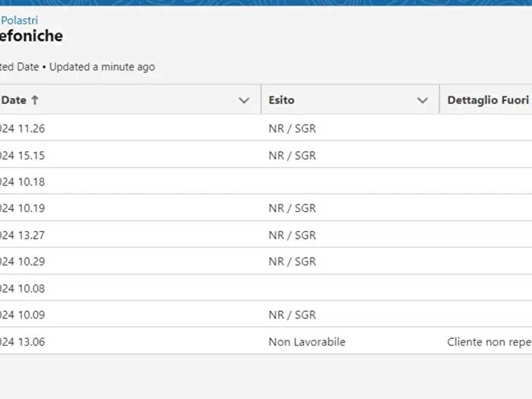532x399 pixels.
Task: Toggle the Date sort arrow icon
Action: [35, 100]
